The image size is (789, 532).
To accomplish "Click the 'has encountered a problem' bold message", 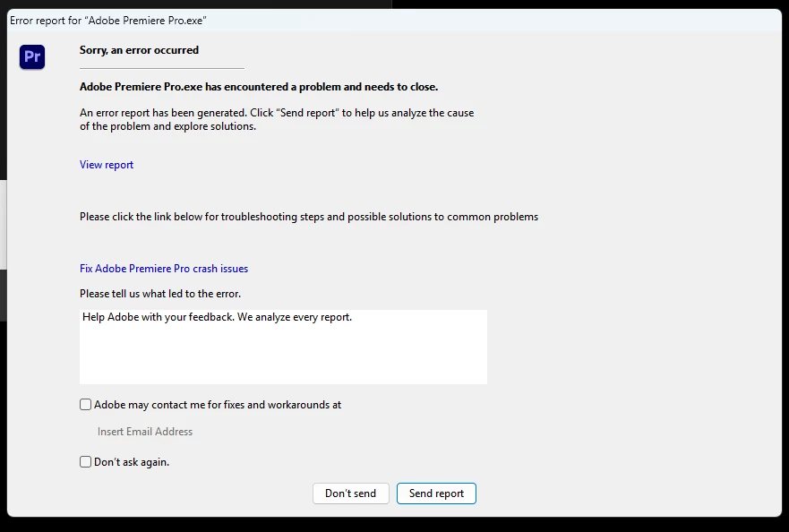I will [x=259, y=87].
